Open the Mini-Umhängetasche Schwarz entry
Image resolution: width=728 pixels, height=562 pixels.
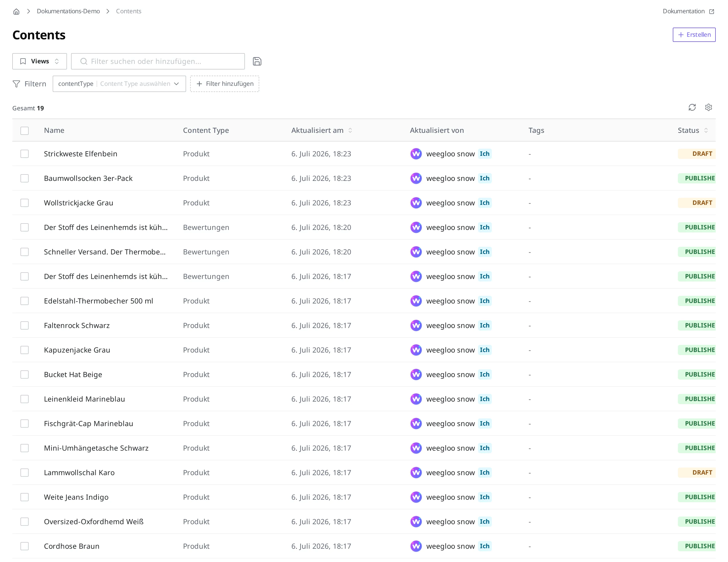[x=96, y=448]
